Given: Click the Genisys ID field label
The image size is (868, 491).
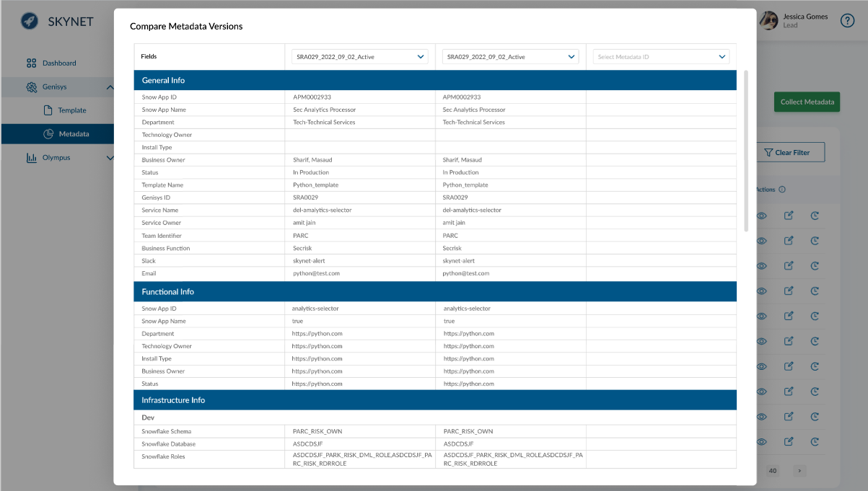Looking at the screenshot, I should pos(156,198).
